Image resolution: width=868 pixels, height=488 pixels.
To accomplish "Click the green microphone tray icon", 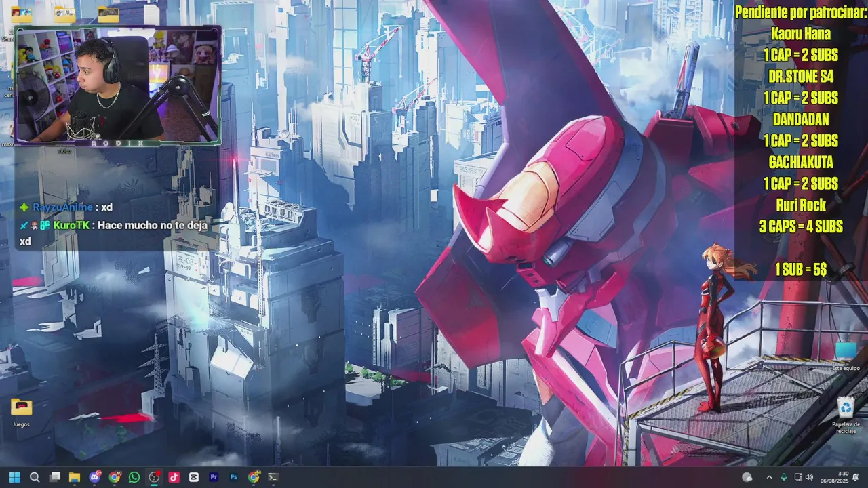I will (x=784, y=477).
